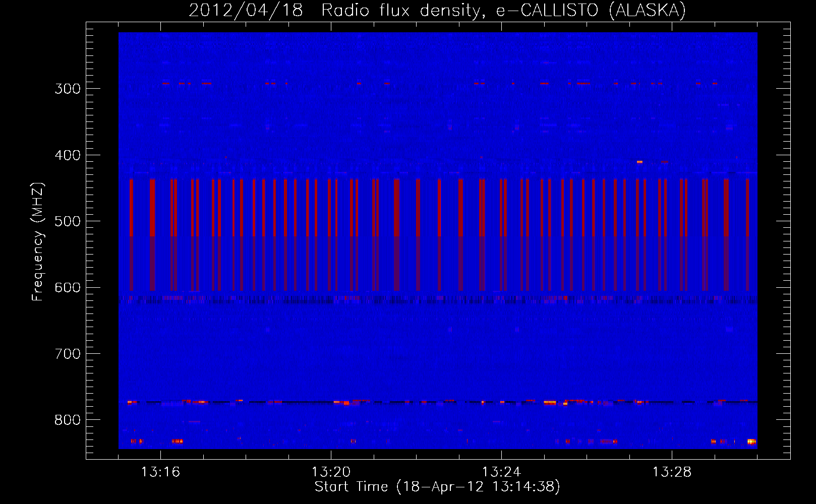Screen dimensions: 816x504
Task: Click the 13:24 time tick label
Action: (x=501, y=472)
